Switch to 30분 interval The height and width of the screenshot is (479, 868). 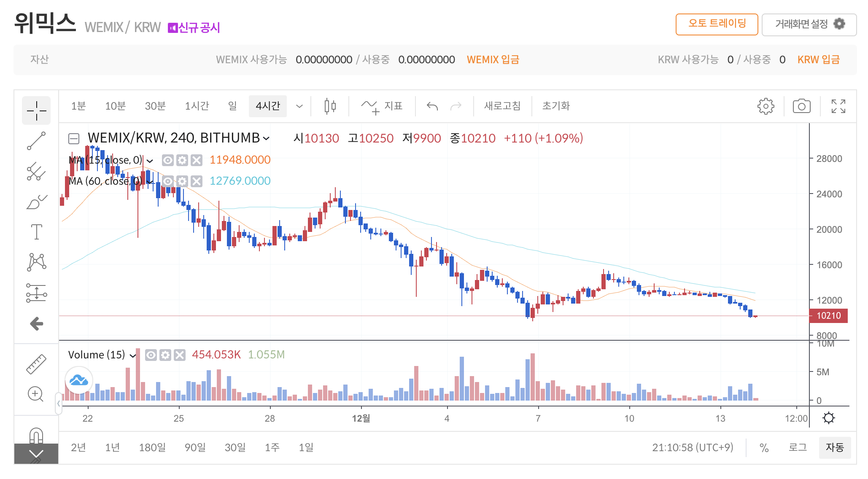155,106
